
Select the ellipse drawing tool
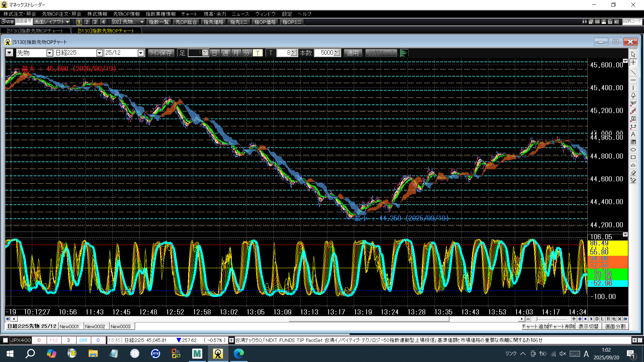click(633, 149)
